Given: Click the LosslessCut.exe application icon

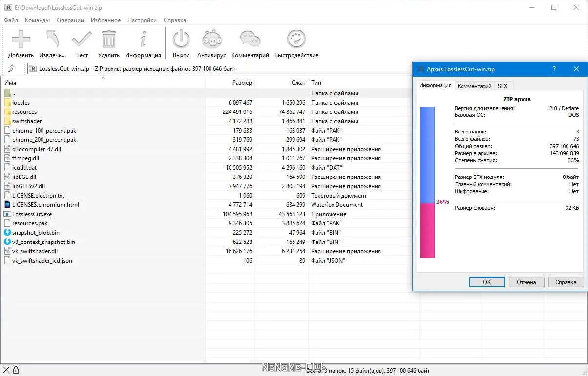Looking at the screenshot, I should [7, 214].
